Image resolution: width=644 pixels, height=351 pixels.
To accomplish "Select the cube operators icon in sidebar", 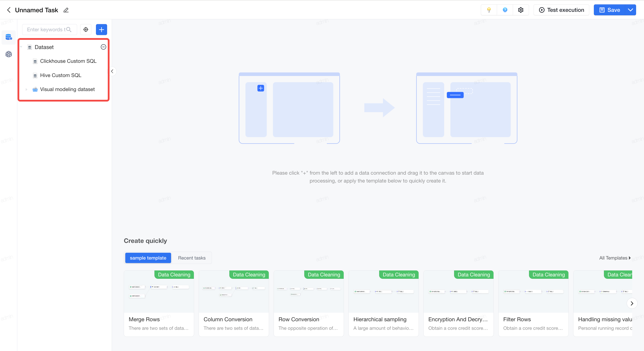I will 9,54.
